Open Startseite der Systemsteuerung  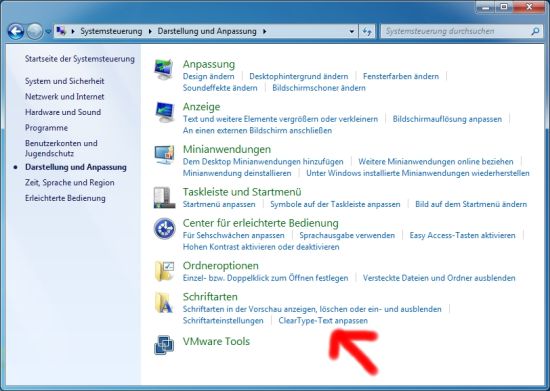click(x=80, y=59)
